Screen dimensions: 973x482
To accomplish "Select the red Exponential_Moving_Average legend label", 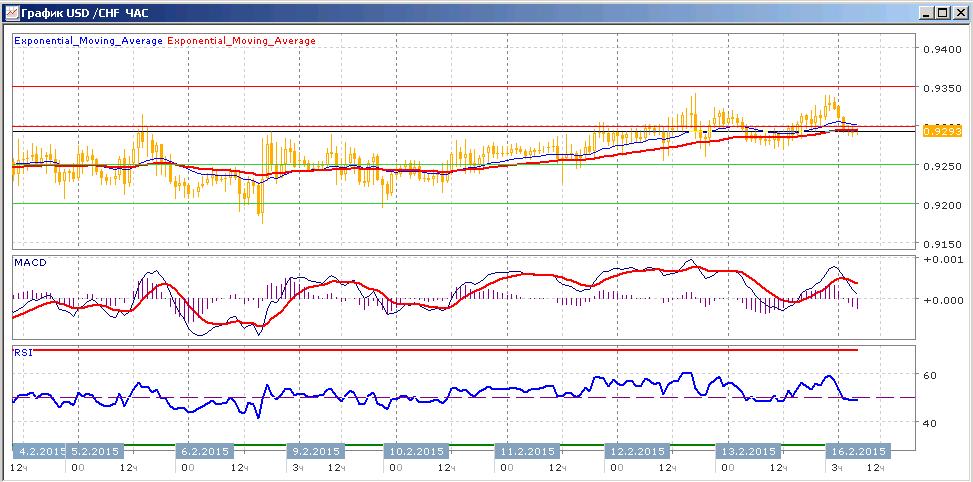I will 241,41.
